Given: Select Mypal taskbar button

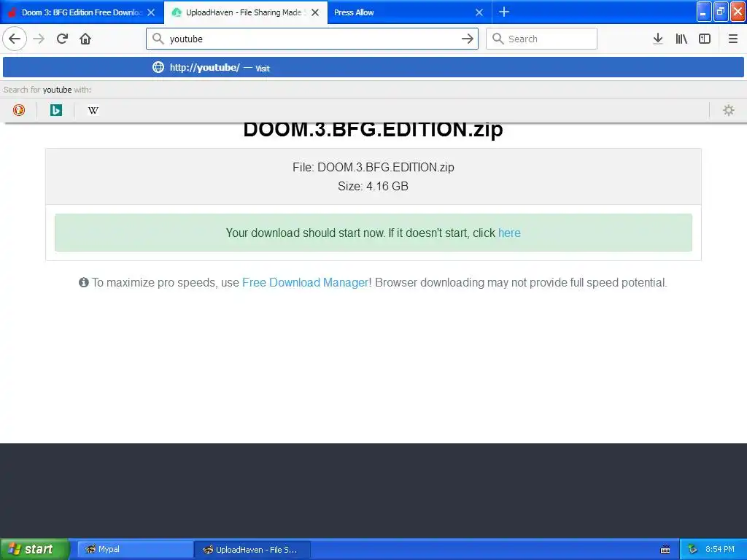Looking at the screenshot, I should (x=134, y=549).
